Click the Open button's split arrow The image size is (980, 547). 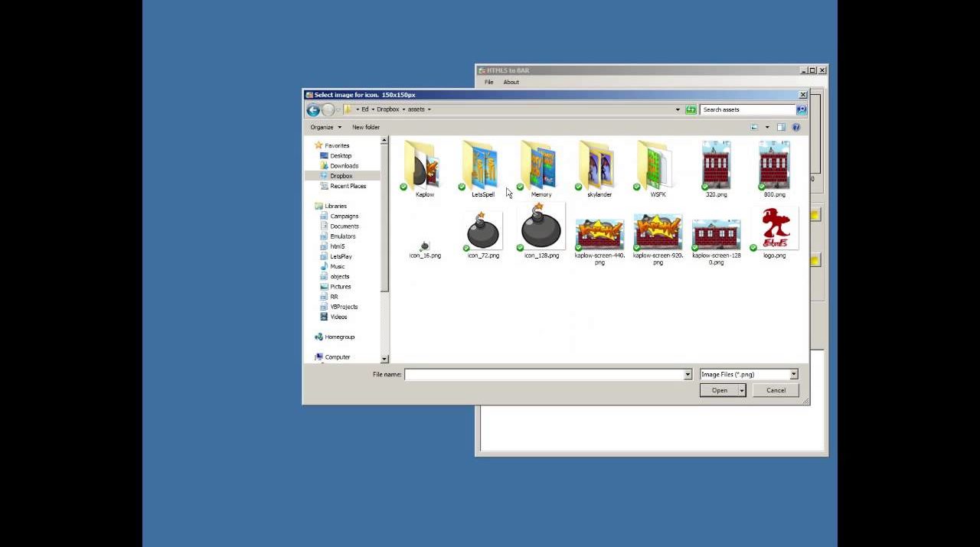point(742,391)
